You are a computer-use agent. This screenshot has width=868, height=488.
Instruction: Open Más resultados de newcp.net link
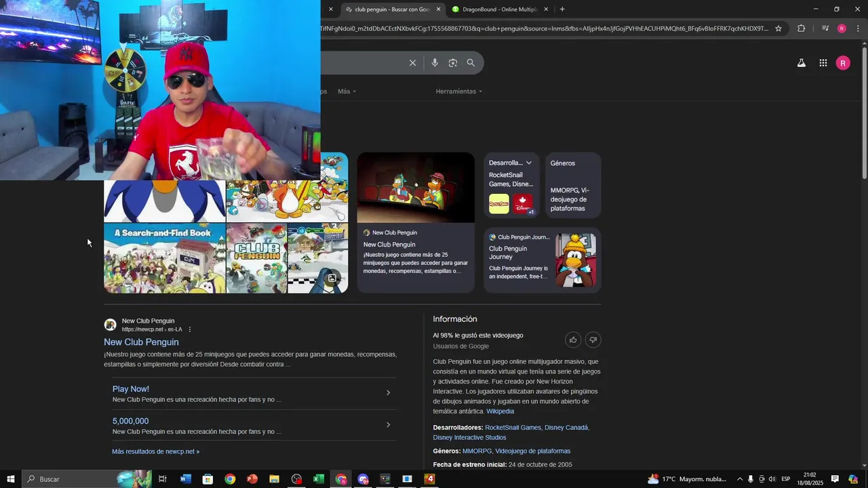pos(156,451)
